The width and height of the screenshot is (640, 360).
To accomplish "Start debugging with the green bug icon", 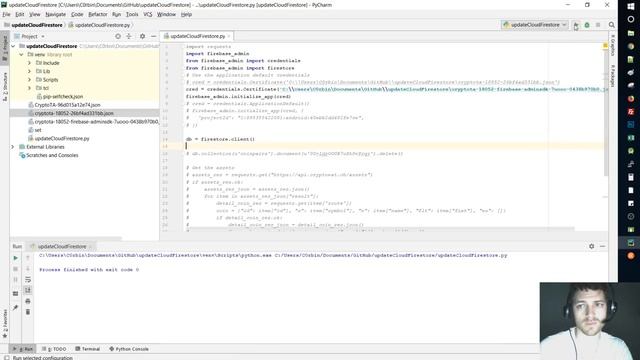I will (x=587, y=25).
